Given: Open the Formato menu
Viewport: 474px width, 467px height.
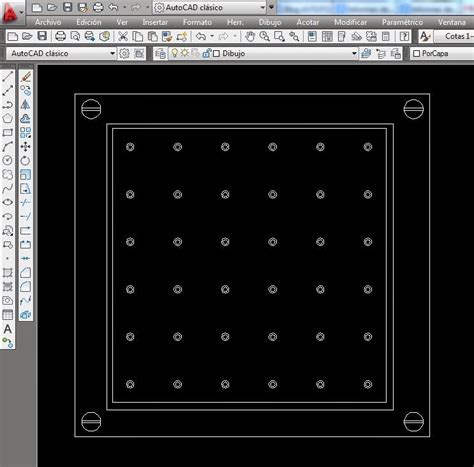Looking at the screenshot, I should click(197, 22).
